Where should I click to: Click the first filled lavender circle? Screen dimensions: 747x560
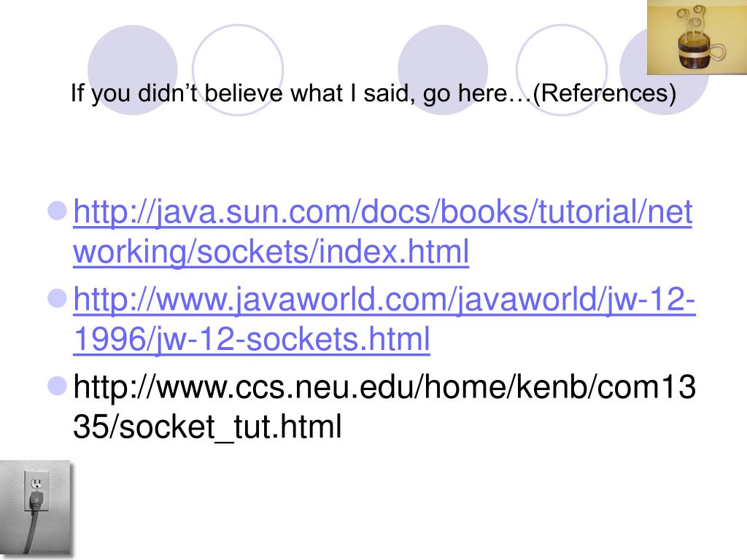pyautogui.click(x=133, y=70)
